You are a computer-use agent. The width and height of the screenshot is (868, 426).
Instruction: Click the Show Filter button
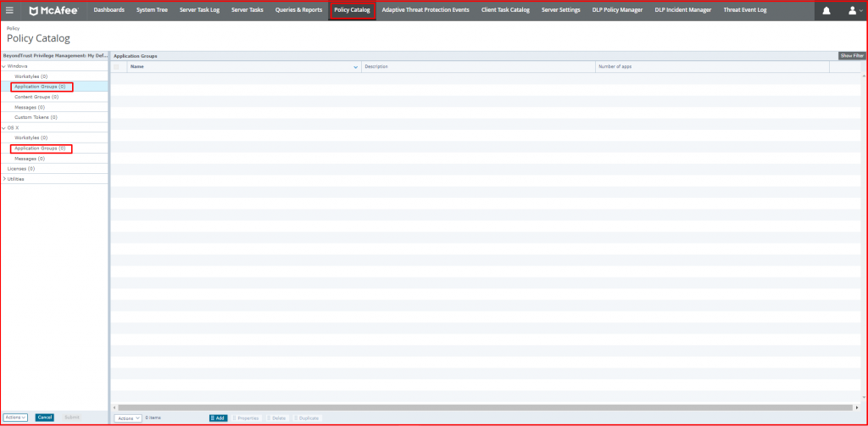852,55
